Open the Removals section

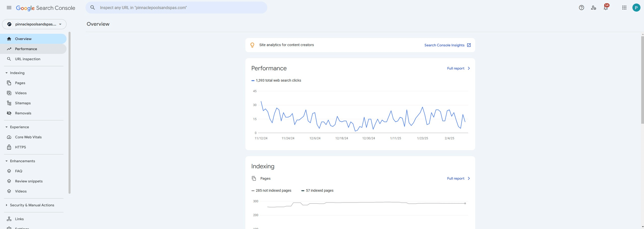coord(23,113)
